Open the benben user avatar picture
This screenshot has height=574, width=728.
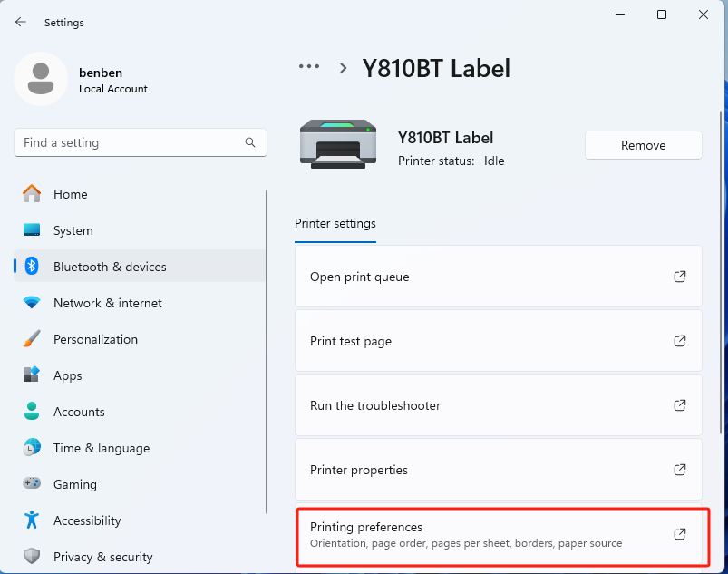(41, 79)
